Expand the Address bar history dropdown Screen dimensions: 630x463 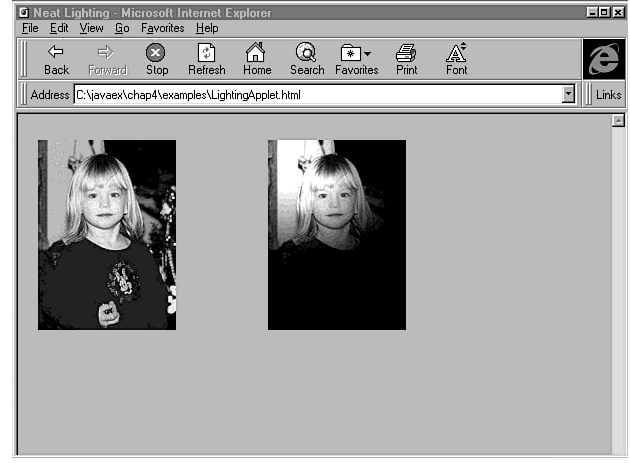tap(569, 95)
